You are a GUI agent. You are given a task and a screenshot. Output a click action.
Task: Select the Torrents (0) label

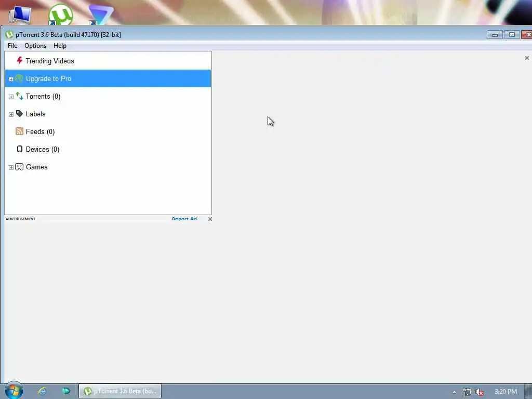43,96
